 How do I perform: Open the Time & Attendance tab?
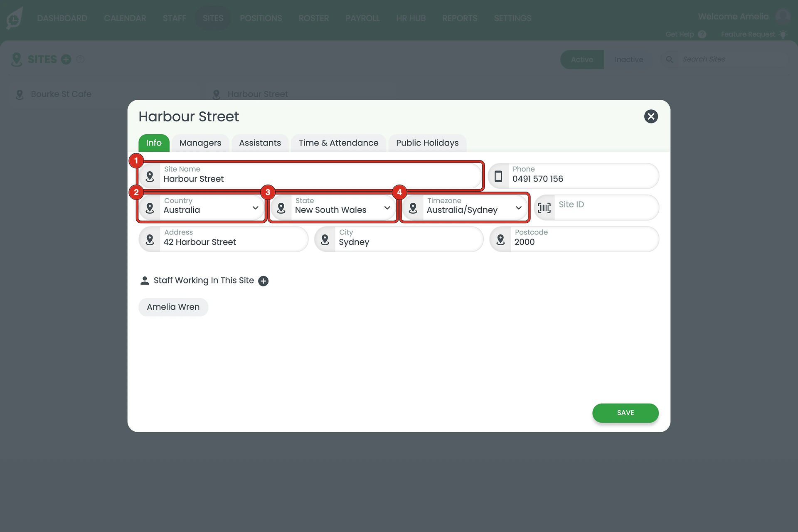tap(338, 143)
